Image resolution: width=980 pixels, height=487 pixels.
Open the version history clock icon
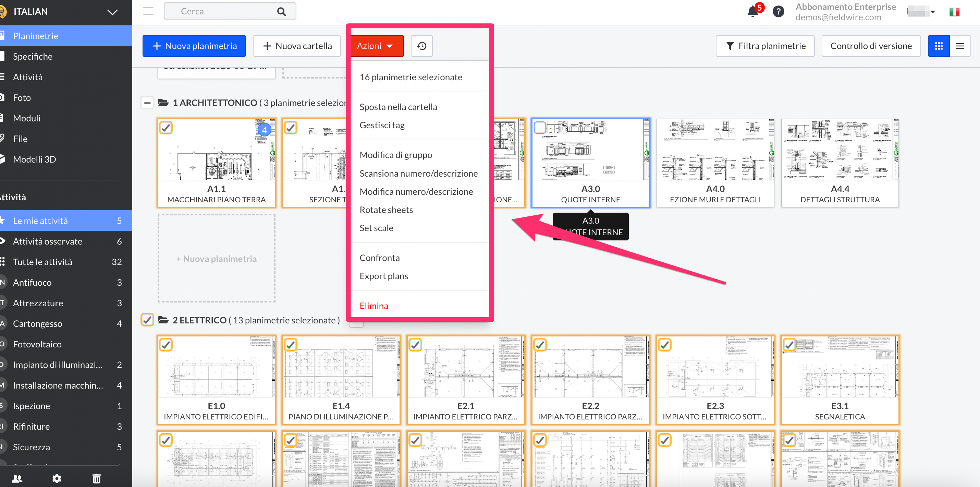pyautogui.click(x=421, y=46)
